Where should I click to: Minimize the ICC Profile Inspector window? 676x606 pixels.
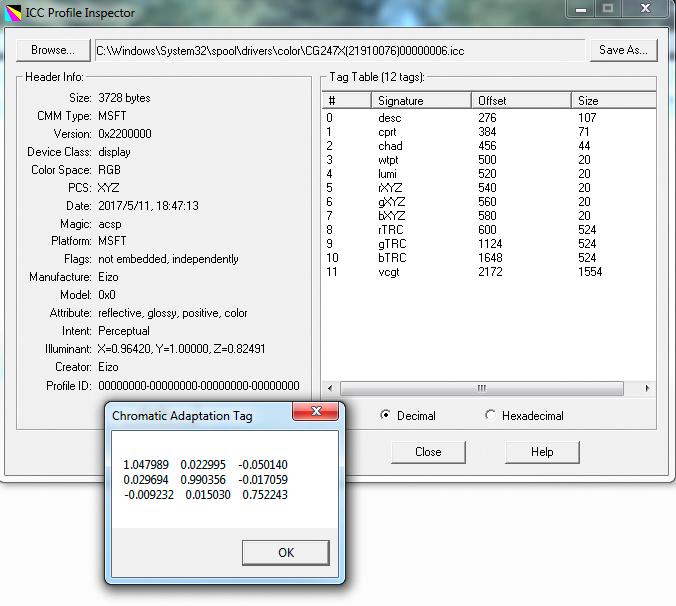(581, 9)
